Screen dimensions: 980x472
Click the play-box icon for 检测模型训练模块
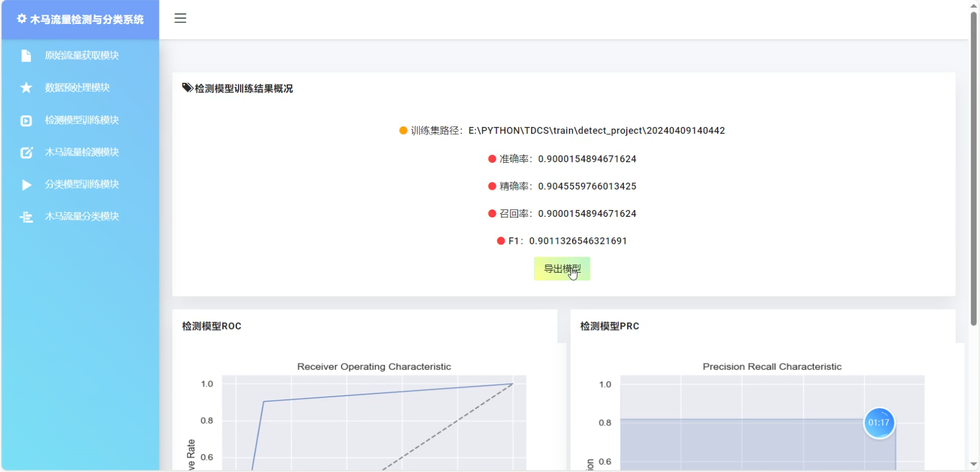[26, 121]
